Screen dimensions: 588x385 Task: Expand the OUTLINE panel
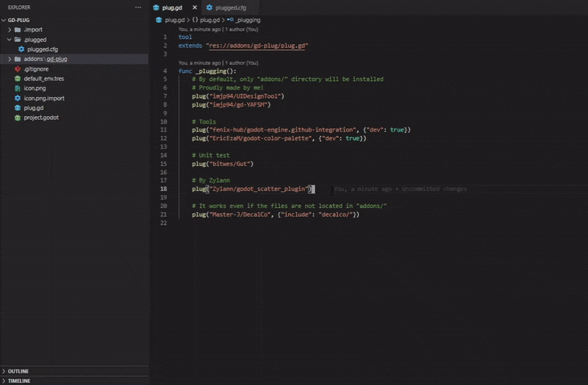click(x=4, y=371)
